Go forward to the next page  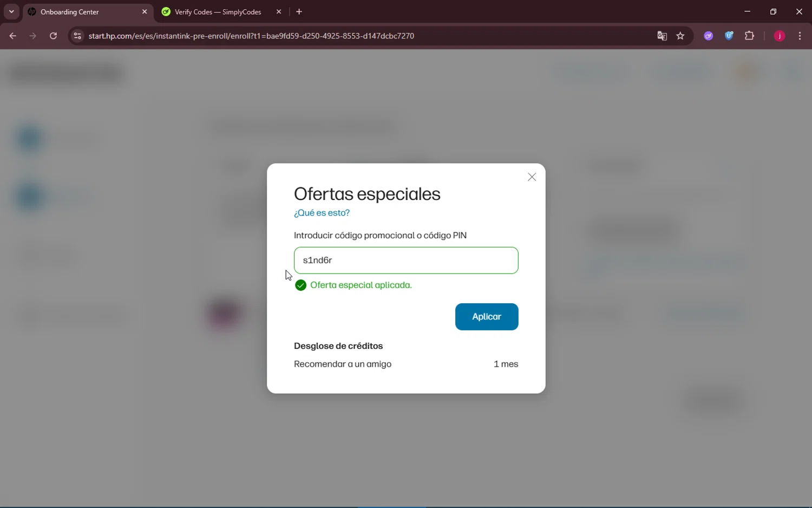pyautogui.click(x=33, y=36)
